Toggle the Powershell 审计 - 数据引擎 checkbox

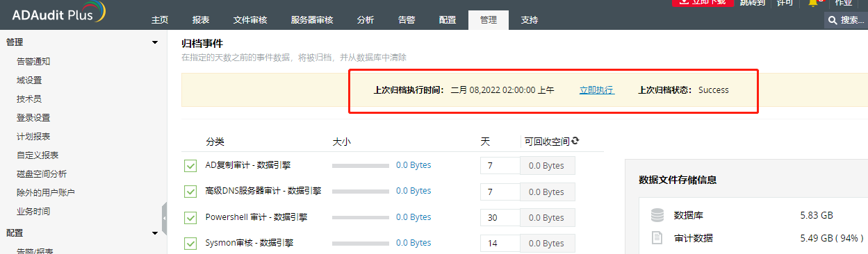[190, 217]
